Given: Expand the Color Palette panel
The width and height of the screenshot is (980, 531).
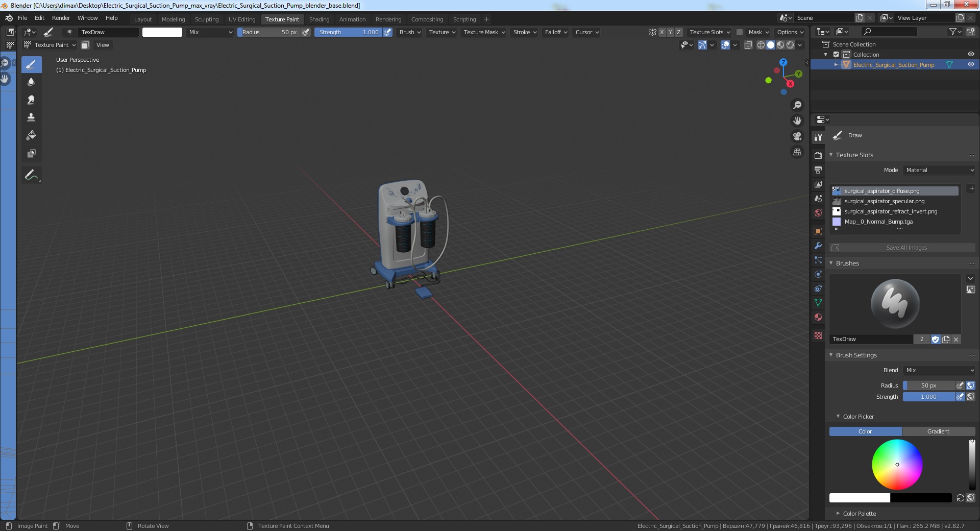Looking at the screenshot, I should pyautogui.click(x=859, y=514).
